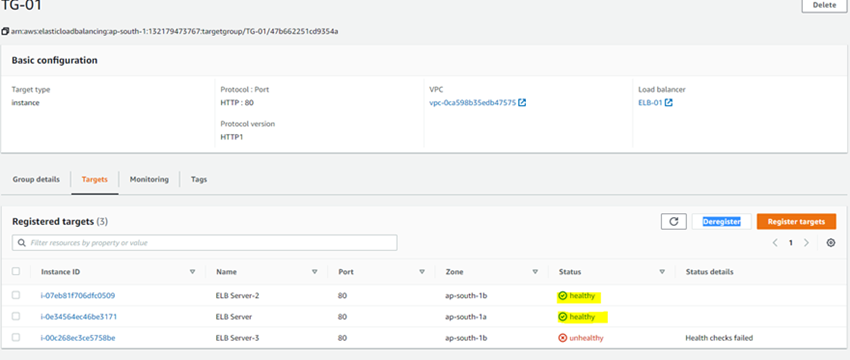Click healthy status icon for ELB Server-2
Screen dimensions: 850x360
pyautogui.click(x=563, y=296)
